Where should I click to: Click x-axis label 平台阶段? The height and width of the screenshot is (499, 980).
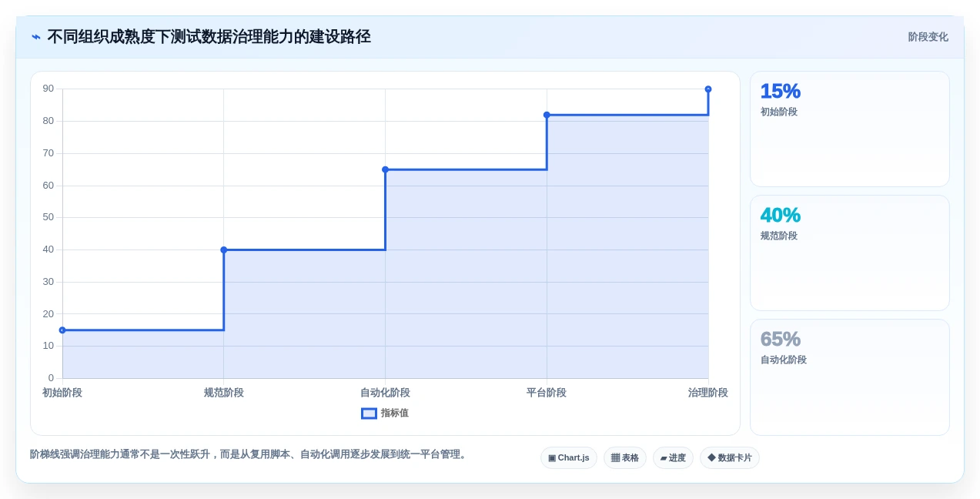pos(547,393)
